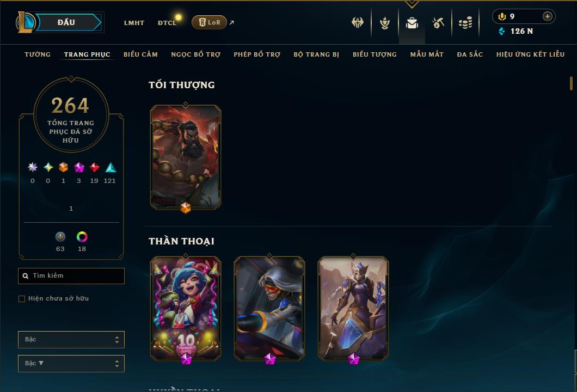Click the 'Tìm kiếm' search field
Screen dimensions: 577x392
pos(71,275)
